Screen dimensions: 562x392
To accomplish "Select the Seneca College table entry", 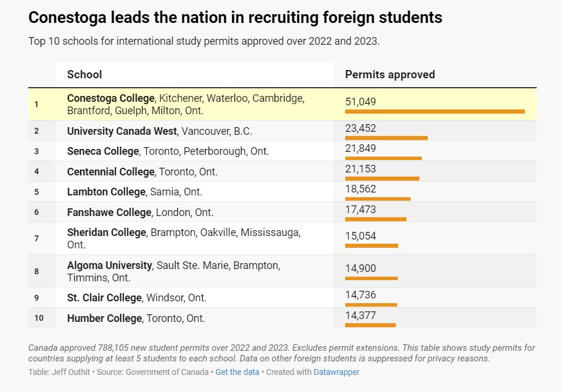I will point(103,151).
